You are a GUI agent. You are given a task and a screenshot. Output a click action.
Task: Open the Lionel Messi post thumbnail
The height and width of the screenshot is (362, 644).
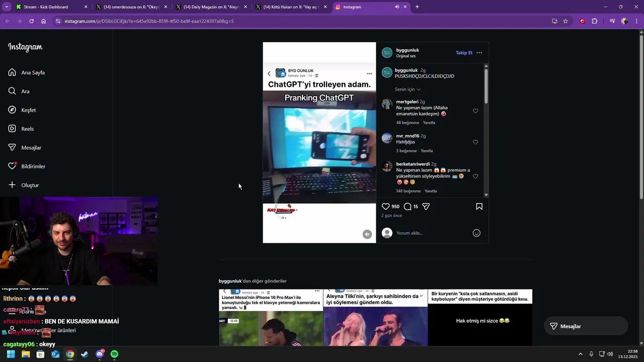click(271, 317)
